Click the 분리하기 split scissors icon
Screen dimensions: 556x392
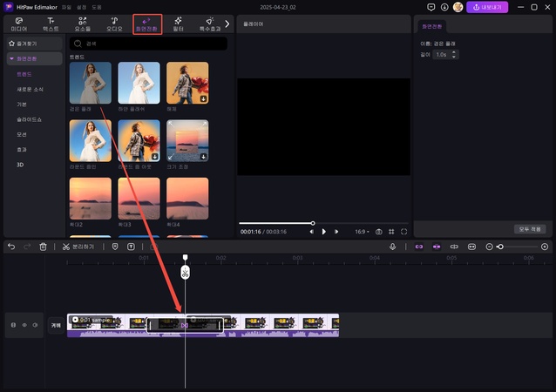coord(65,247)
